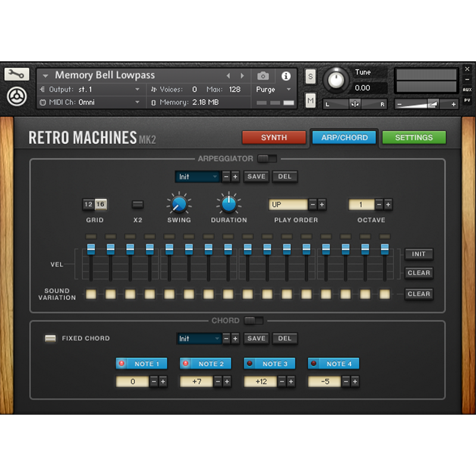Expand the MIDI Ch Omni dropdown

click(x=137, y=102)
